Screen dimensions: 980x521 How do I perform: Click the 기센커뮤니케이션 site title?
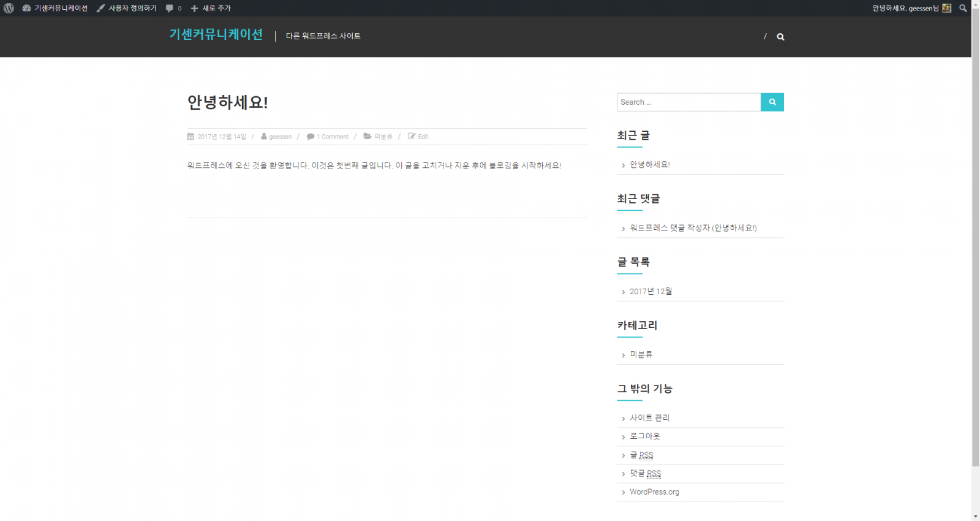click(216, 34)
